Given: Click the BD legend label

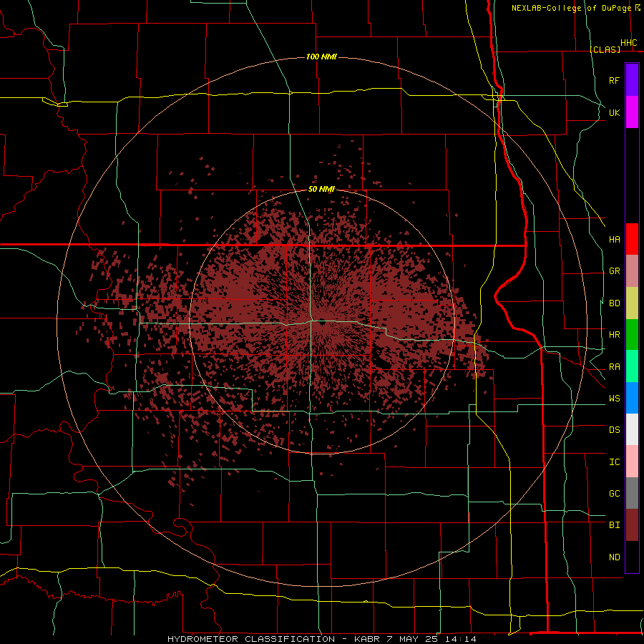Looking at the screenshot, I should pos(615,303).
